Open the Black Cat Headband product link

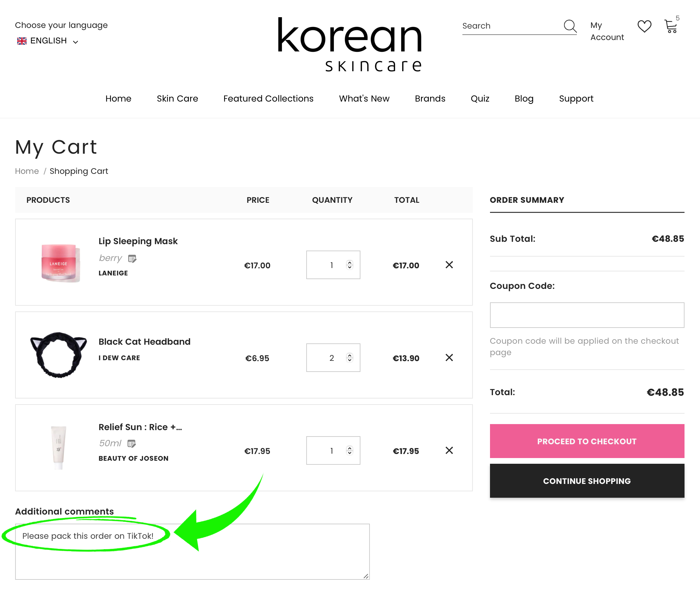[x=144, y=342]
